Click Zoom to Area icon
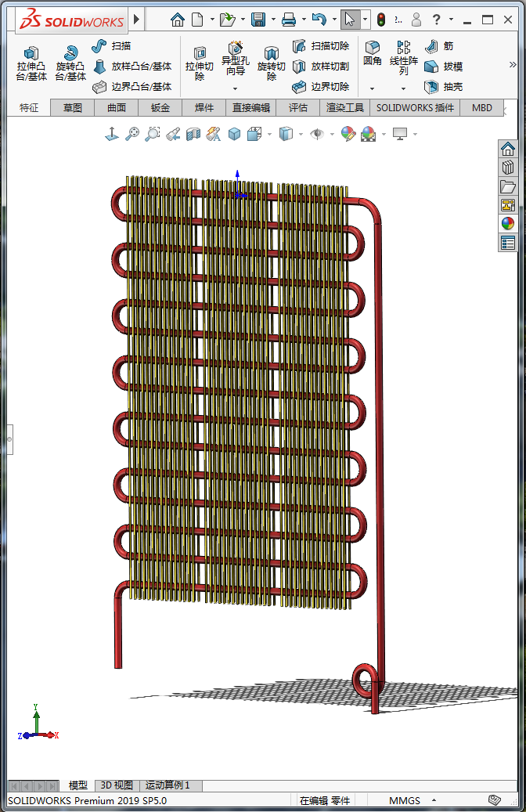Screen dimensions: 526x812 [x=152, y=134]
